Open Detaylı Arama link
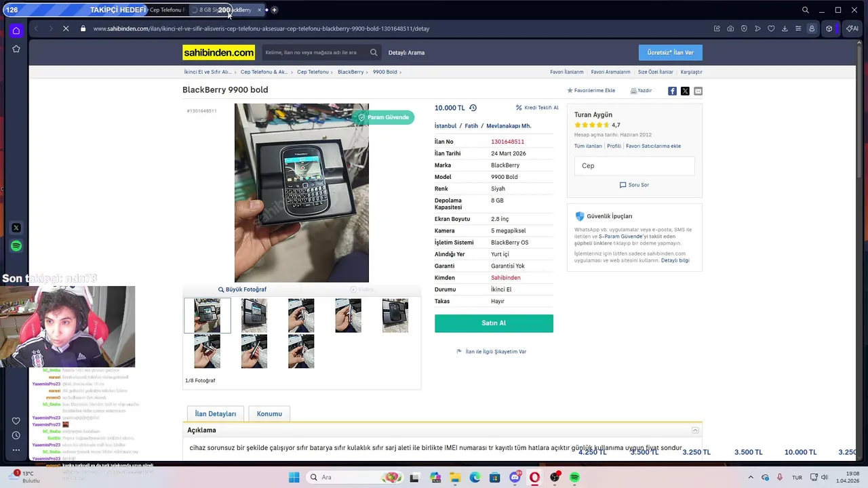868x488 pixels. coord(406,52)
